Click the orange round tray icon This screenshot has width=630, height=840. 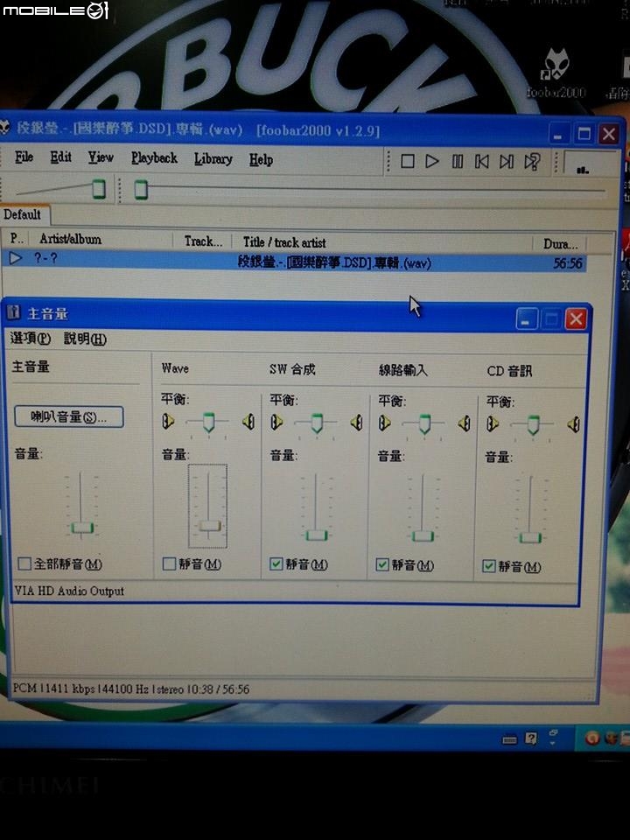[x=591, y=738]
